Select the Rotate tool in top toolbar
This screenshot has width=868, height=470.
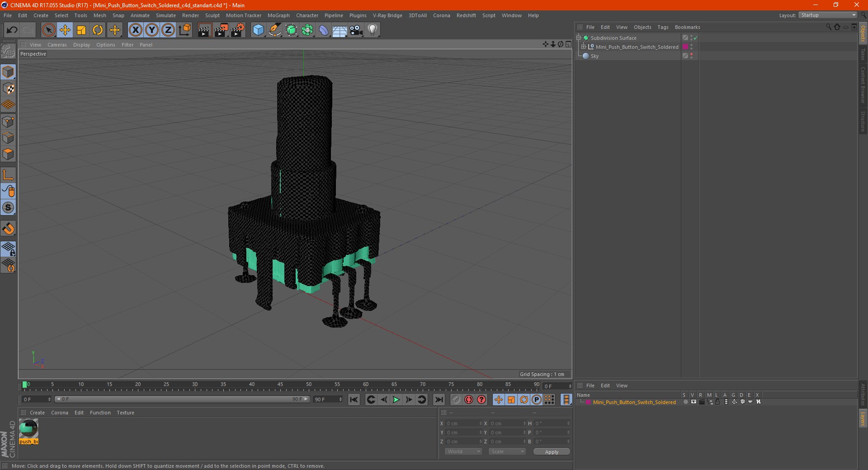(x=98, y=30)
